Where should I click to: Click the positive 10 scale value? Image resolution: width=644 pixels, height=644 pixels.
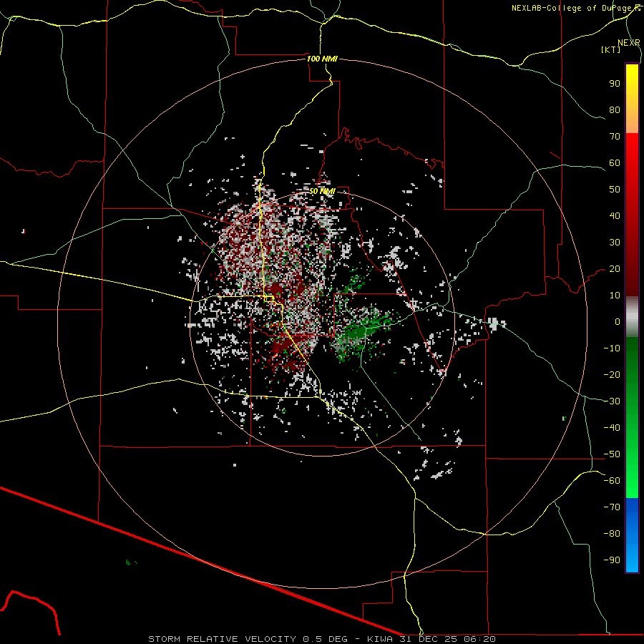[x=615, y=296]
